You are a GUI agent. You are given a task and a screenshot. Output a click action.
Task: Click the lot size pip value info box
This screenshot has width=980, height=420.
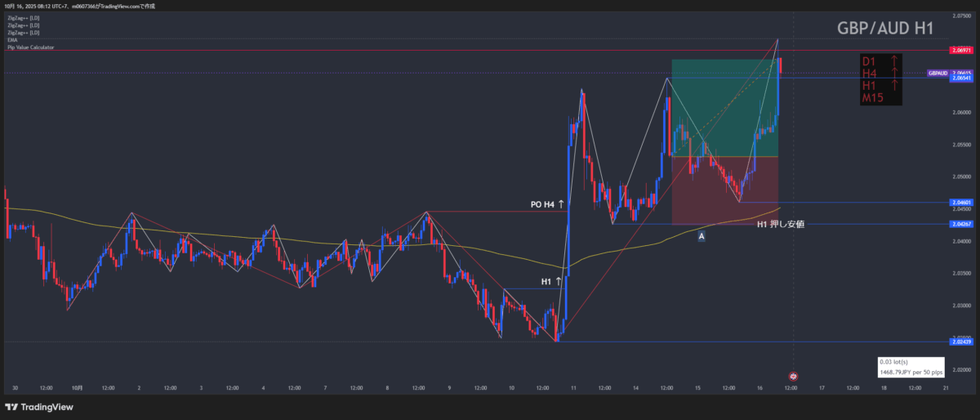click(x=911, y=367)
